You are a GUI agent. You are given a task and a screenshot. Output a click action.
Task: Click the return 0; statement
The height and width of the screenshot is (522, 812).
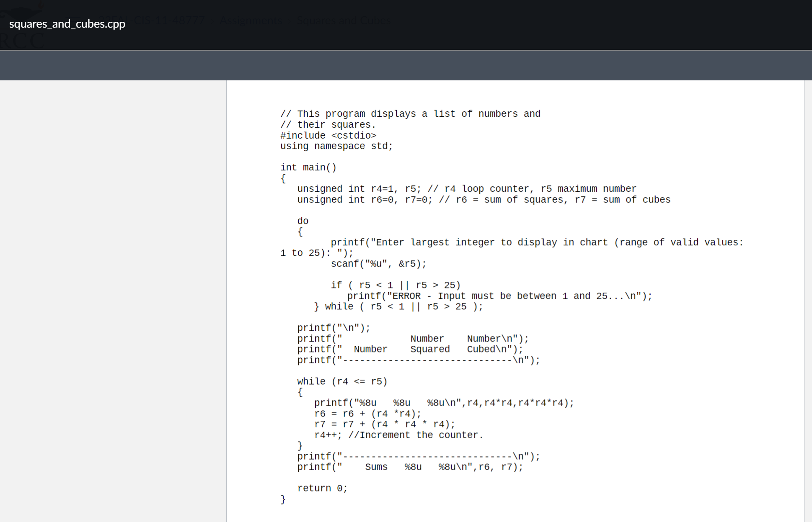pyautogui.click(x=322, y=488)
